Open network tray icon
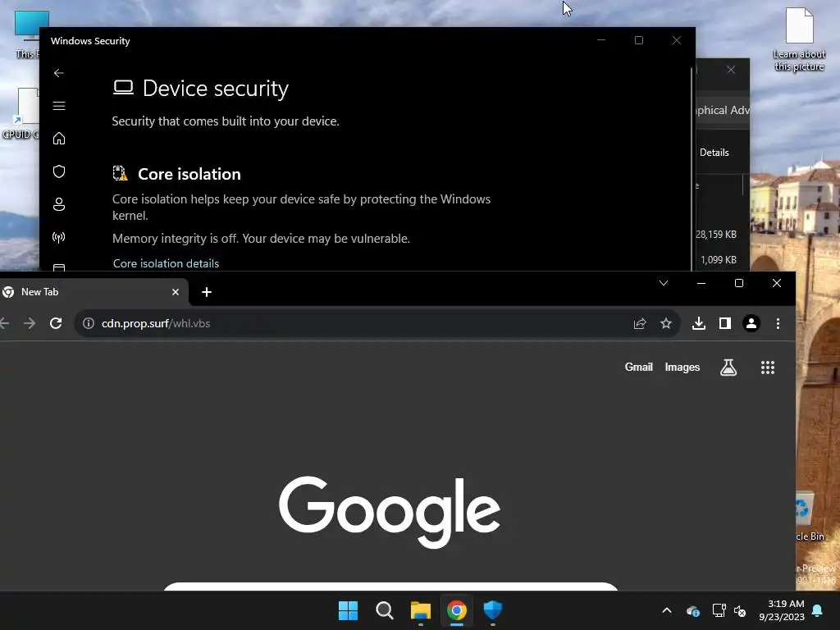 pos(719,610)
